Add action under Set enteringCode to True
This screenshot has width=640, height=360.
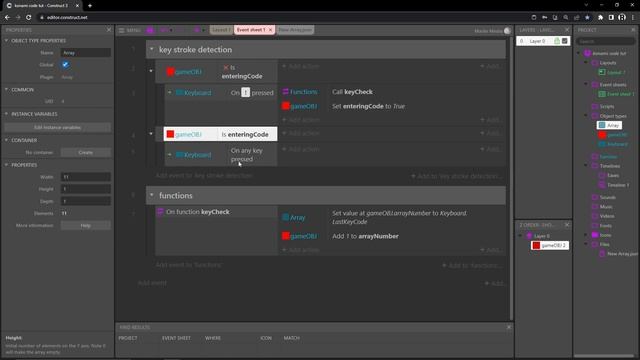click(300, 120)
